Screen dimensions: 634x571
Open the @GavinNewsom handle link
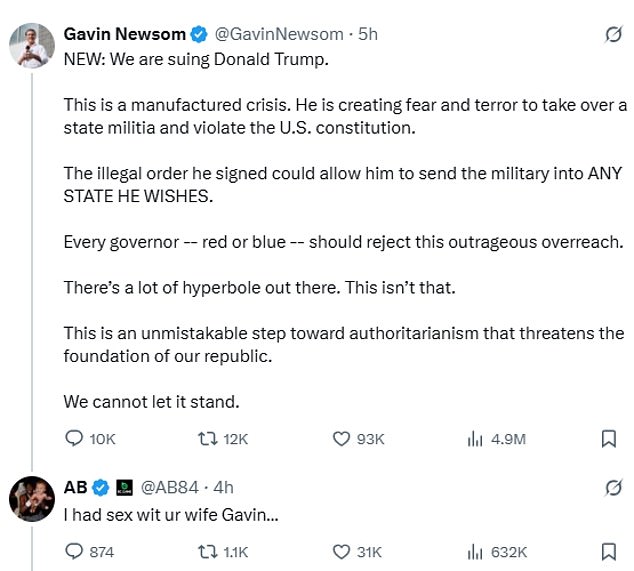[x=279, y=34]
